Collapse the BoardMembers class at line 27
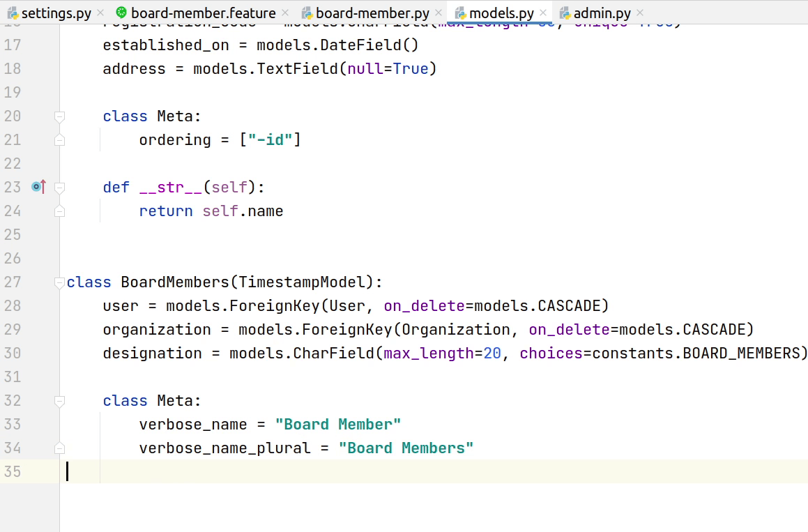Screen dimensions: 808x532 [59, 282]
